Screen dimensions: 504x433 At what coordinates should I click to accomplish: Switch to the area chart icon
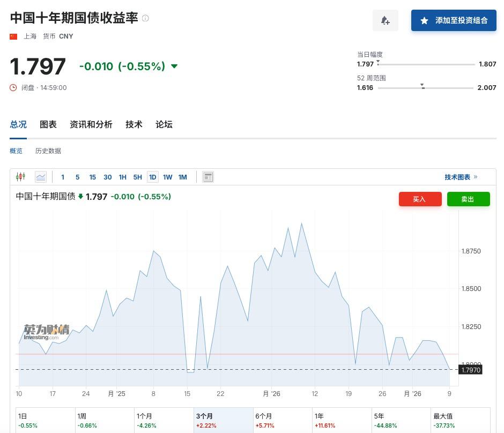[41, 177]
